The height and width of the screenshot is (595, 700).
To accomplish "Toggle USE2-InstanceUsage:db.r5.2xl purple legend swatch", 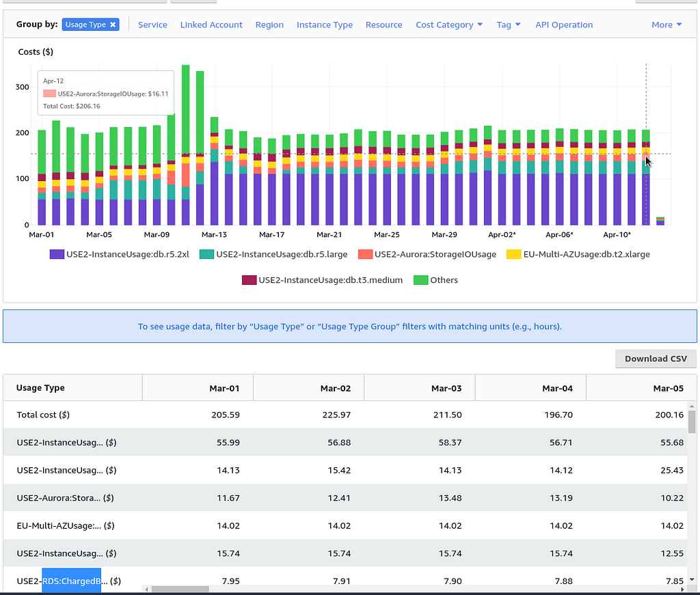I will (x=57, y=254).
